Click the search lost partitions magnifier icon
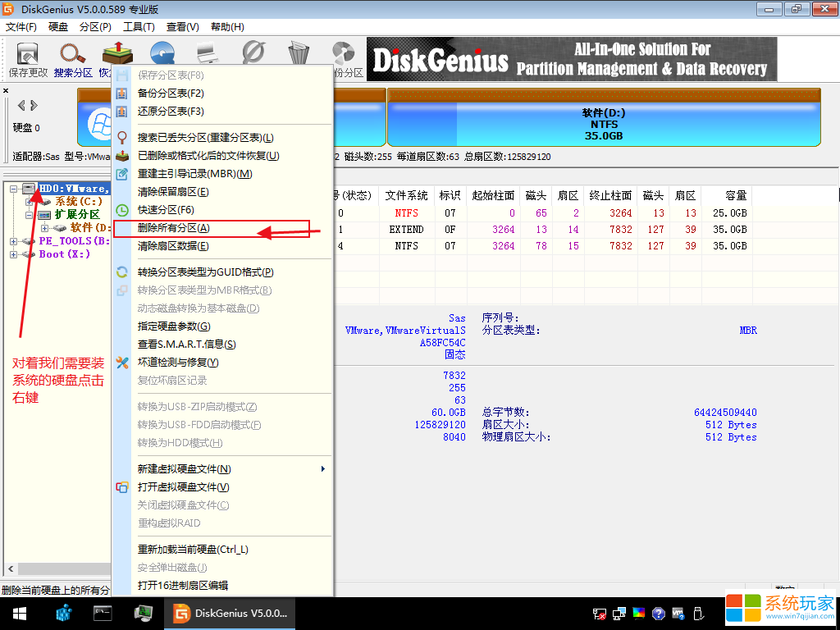The width and height of the screenshot is (840, 630). coord(122,138)
